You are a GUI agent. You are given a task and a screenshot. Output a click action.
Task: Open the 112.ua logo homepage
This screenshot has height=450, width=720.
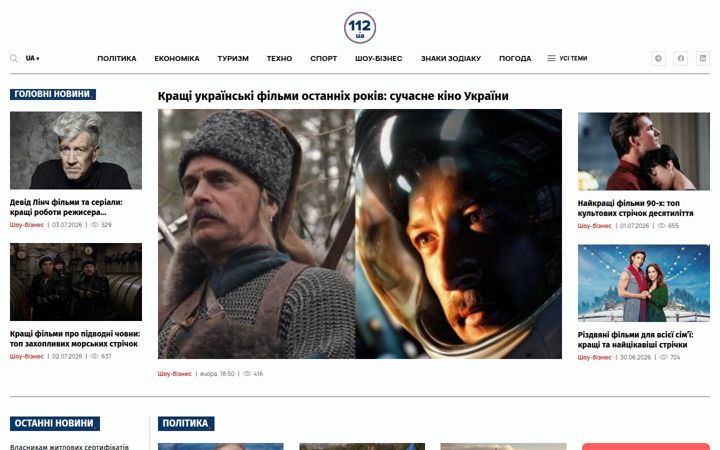360,28
